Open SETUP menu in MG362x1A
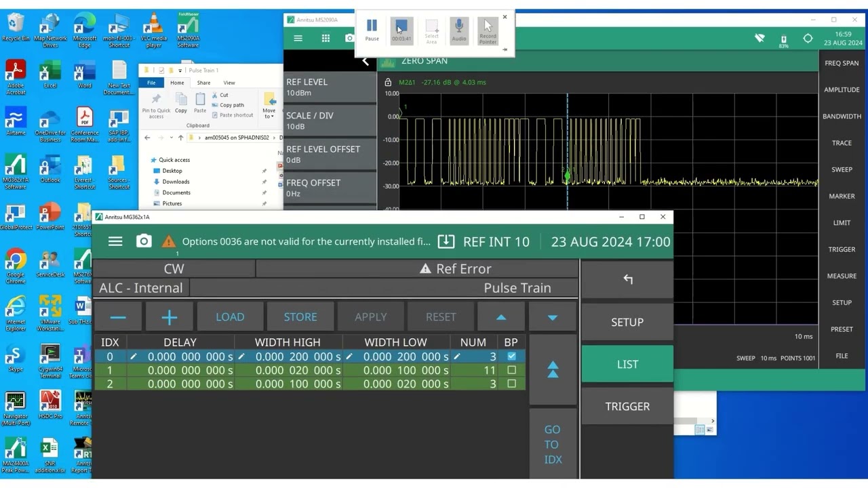The height and width of the screenshot is (488, 868). 627,322
